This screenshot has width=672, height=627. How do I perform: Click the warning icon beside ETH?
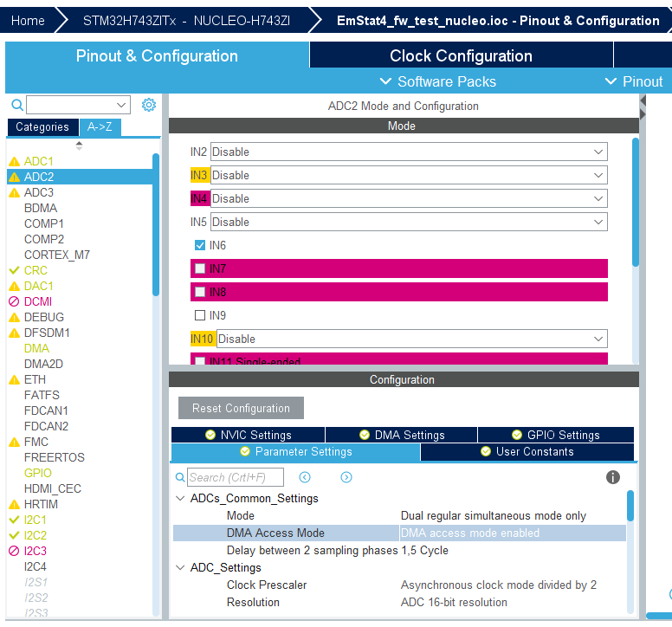click(14, 379)
